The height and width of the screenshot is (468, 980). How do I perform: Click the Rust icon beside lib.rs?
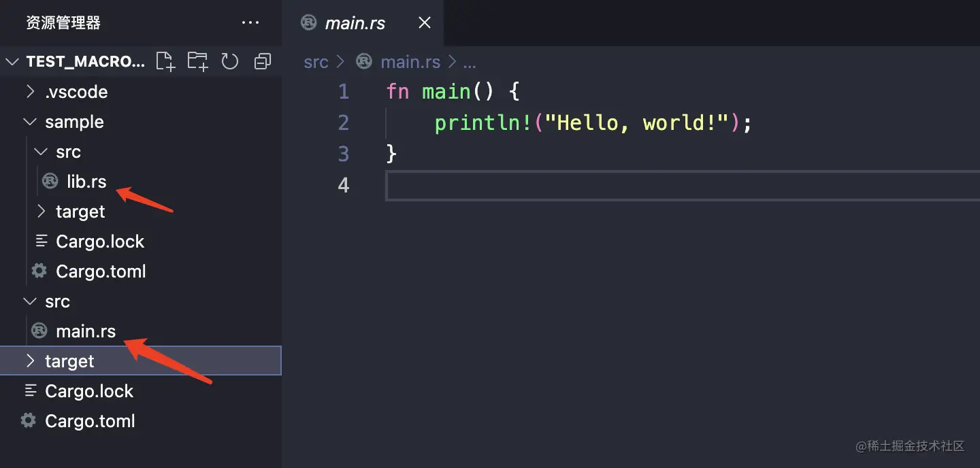pyautogui.click(x=50, y=181)
